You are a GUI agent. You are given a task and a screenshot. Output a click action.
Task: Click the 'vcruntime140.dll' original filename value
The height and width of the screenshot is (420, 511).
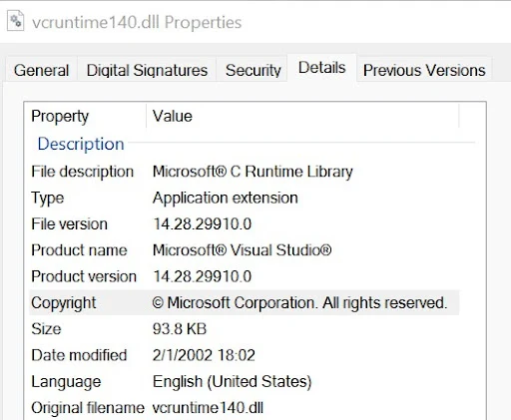208,408
